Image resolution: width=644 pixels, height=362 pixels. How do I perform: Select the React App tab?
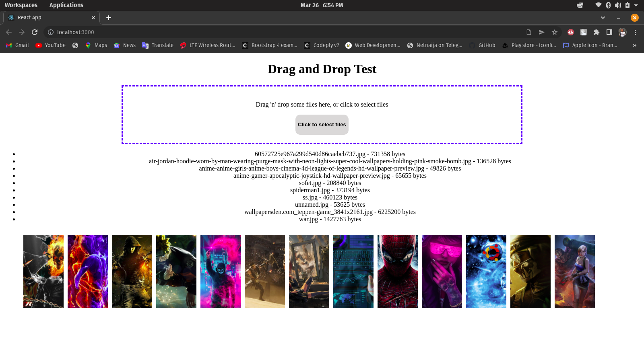tap(52, 18)
